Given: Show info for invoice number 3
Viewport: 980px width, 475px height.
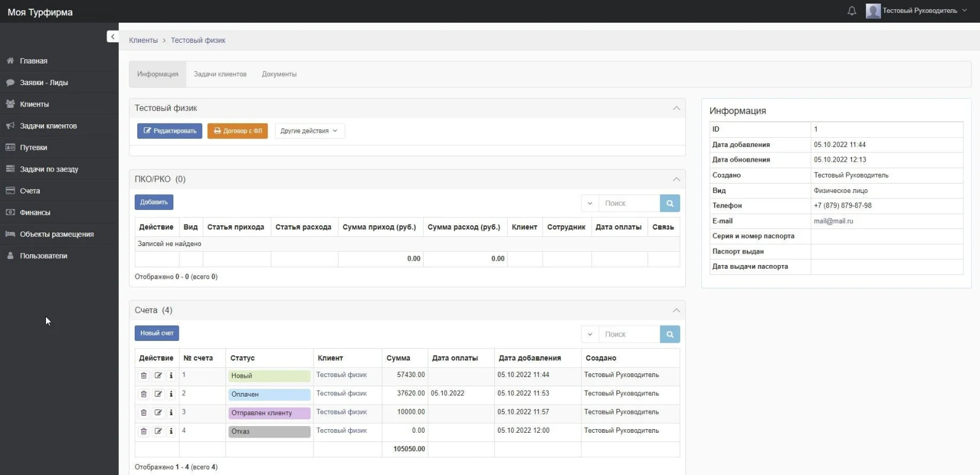Looking at the screenshot, I should pyautogui.click(x=171, y=413).
